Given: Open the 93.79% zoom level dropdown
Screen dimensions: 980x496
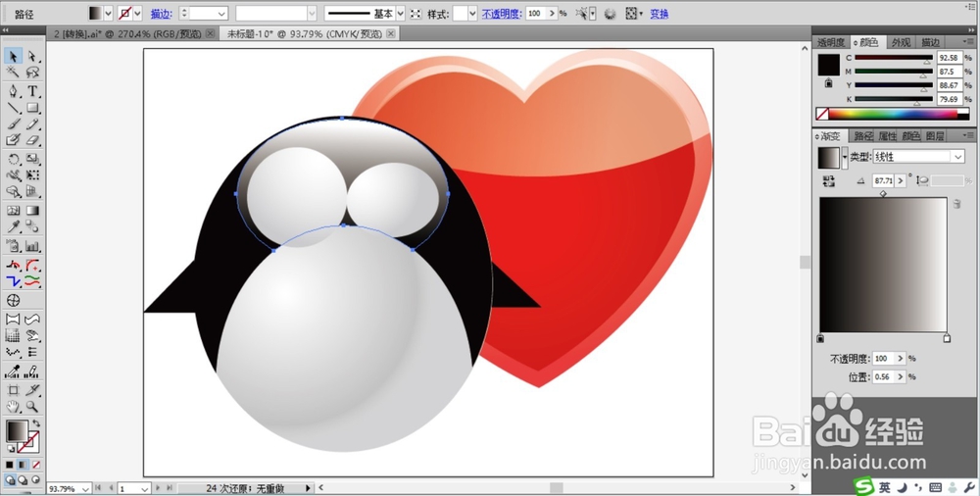Looking at the screenshot, I should point(85,488).
